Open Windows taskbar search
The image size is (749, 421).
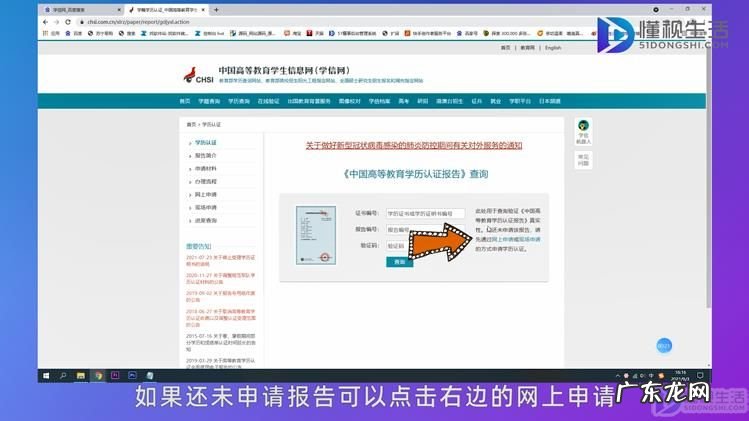pos(63,376)
